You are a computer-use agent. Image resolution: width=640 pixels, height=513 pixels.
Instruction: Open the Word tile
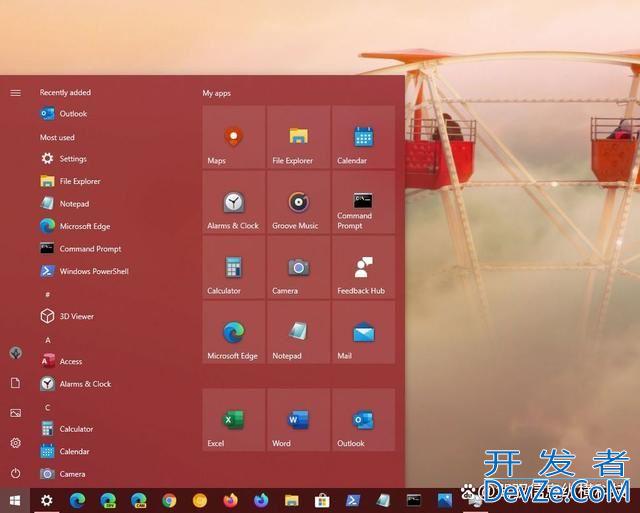click(298, 420)
